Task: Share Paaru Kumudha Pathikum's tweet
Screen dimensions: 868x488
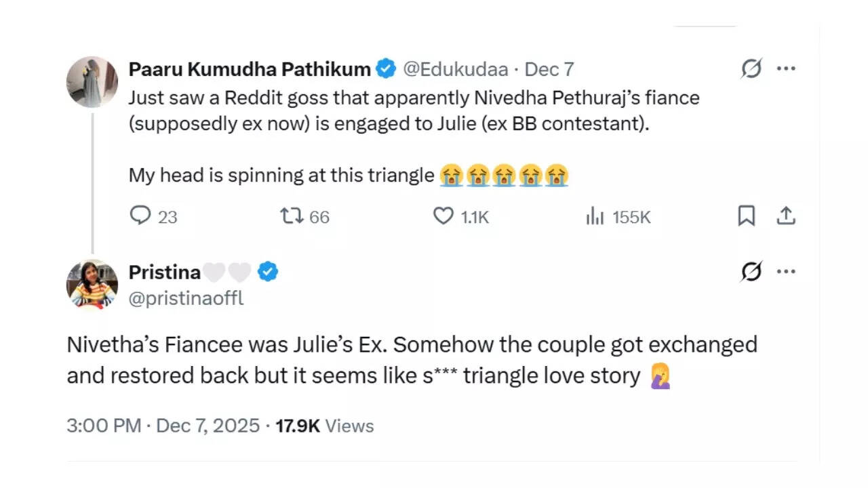Action: pos(785,216)
